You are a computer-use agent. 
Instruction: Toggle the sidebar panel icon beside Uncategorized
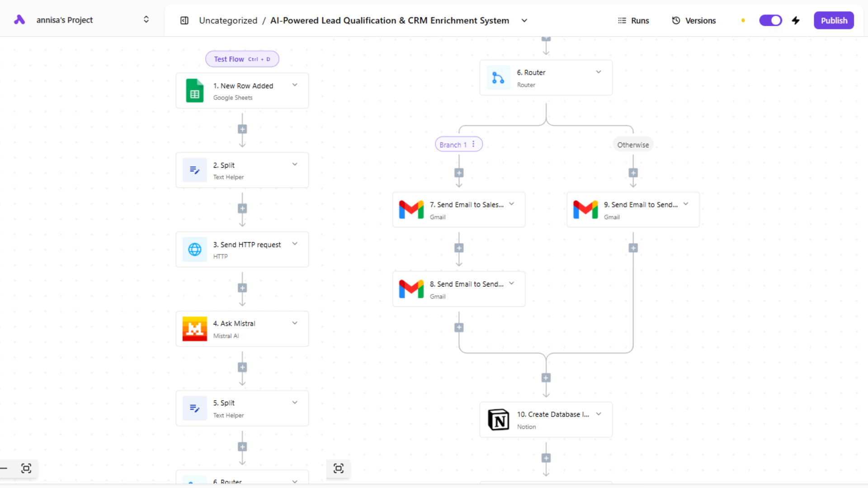tap(184, 20)
